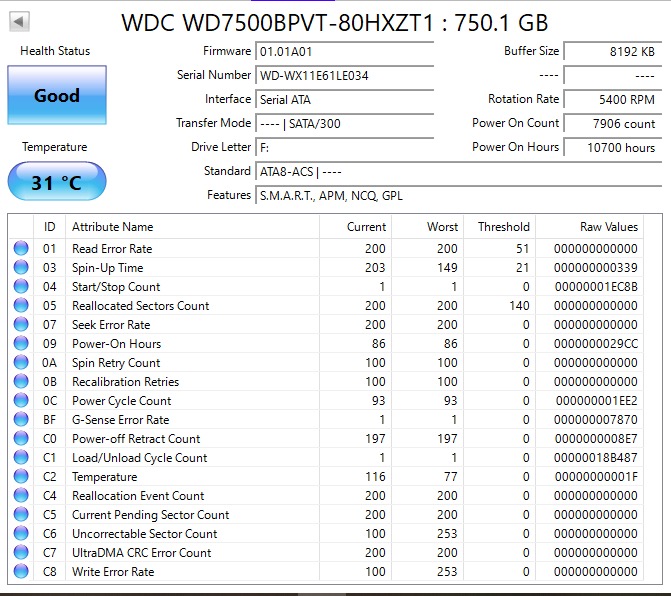The height and width of the screenshot is (596, 671).
Task: Click the status icon for Reallocation Event Count
Action: pyautogui.click(x=21, y=495)
